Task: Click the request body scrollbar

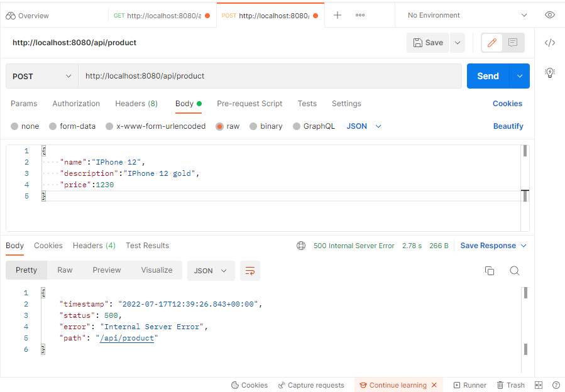Action: [525, 188]
